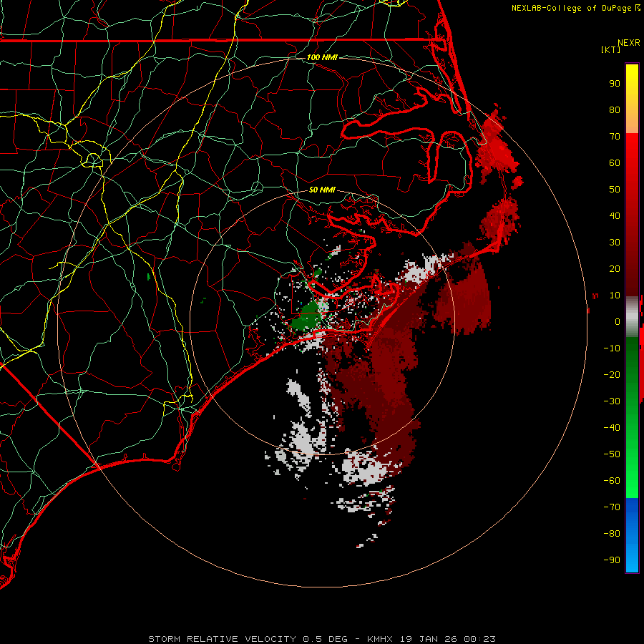Click the -40 value on velocity scale

(612, 428)
